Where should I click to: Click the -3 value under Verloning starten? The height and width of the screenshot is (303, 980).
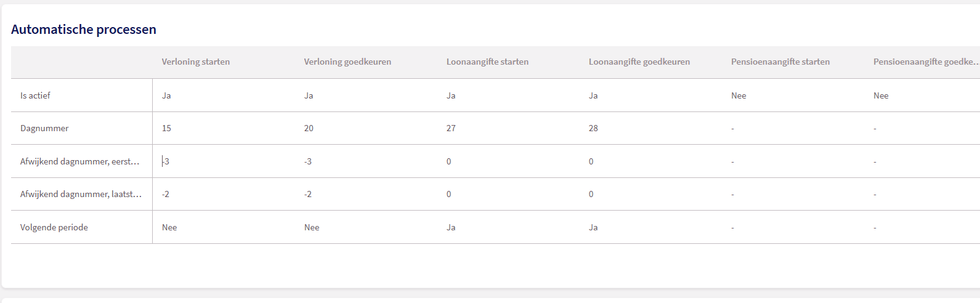166,161
